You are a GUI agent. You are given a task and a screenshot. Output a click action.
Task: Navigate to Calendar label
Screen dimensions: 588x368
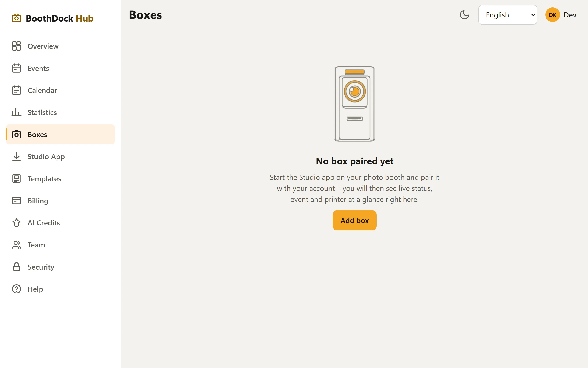click(x=42, y=90)
